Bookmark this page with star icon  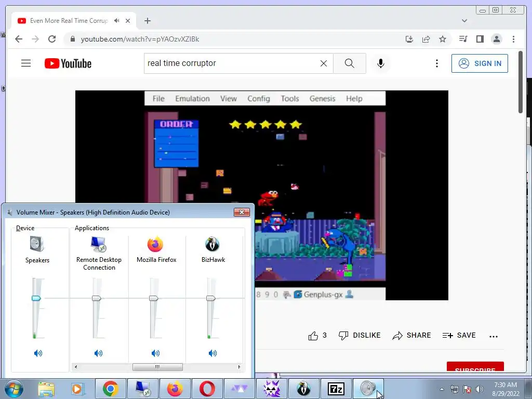(443, 39)
